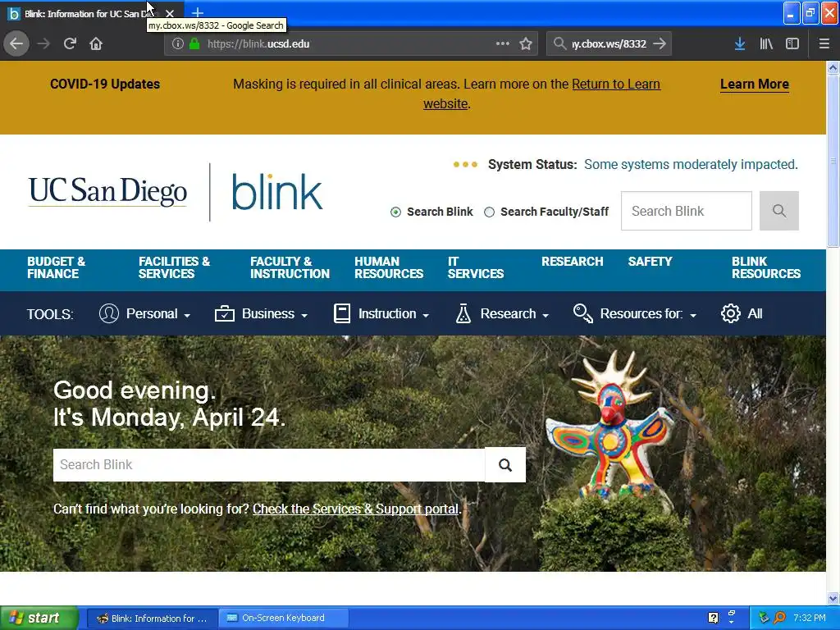Show site information icon in address bar
This screenshot has height=630, width=840.
[x=178, y=44]
